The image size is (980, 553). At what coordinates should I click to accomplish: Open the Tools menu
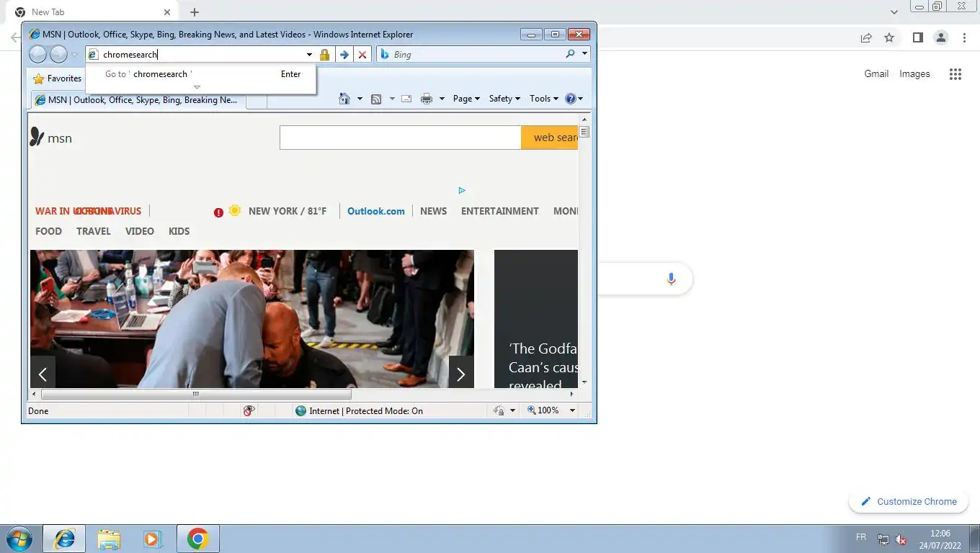(x=543, y=99)
